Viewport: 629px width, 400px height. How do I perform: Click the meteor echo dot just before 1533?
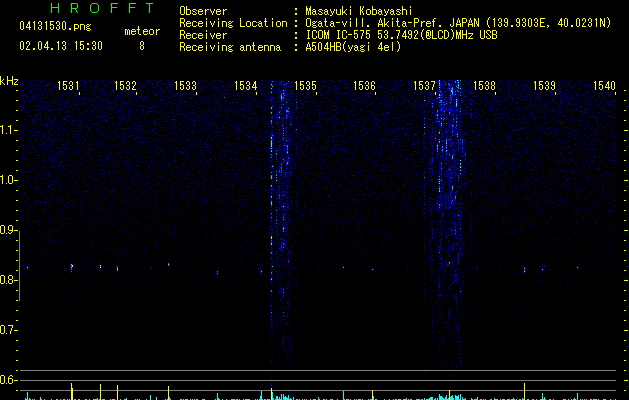(168, 265)
